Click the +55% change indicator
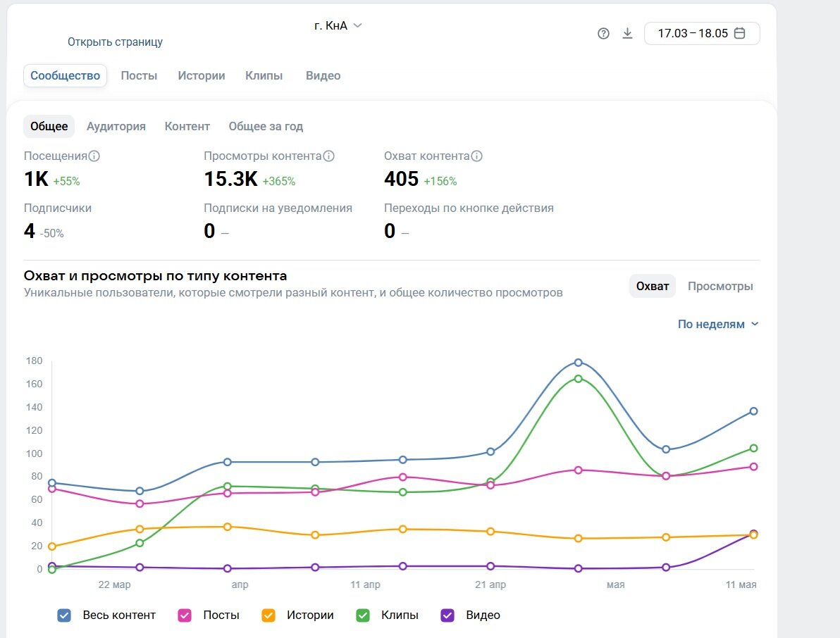This screenshot has height=638, width=840. coord(66,182)
